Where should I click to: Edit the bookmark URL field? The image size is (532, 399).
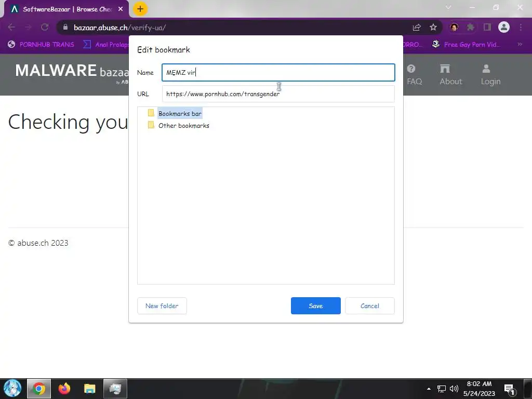point(278,94)
